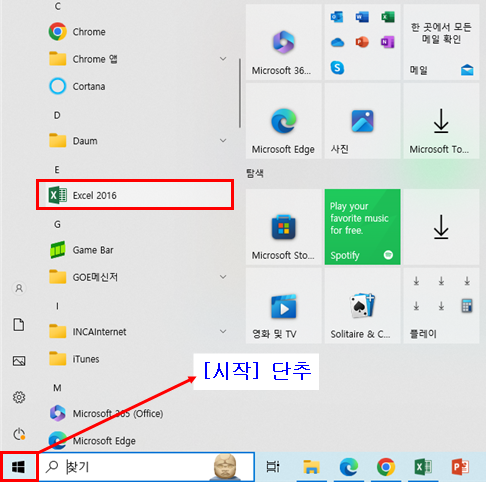Image resolution: width=486 pixels, height=482 pixels.
Task: Open PowerPoint icon in Office tile group
Action: tap(362, 42)
